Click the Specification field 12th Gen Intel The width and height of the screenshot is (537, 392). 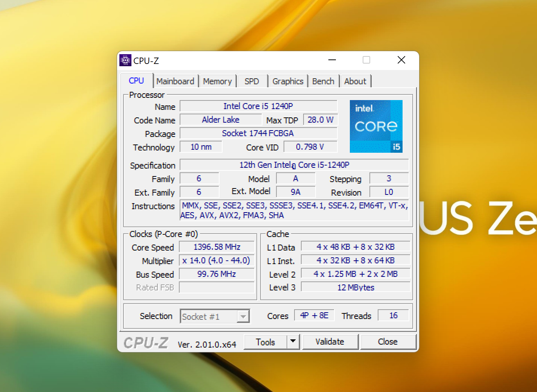(x=294, y=165)
